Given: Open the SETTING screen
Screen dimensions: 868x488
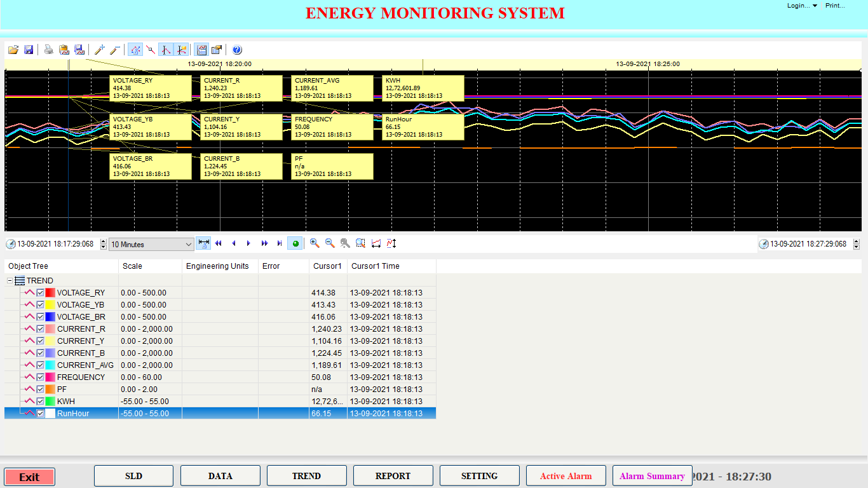Looking at the screenshot, I should (479, 476).
